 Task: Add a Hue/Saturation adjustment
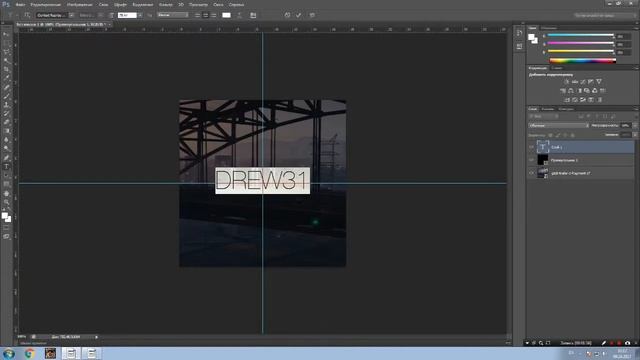click(563, 91)
